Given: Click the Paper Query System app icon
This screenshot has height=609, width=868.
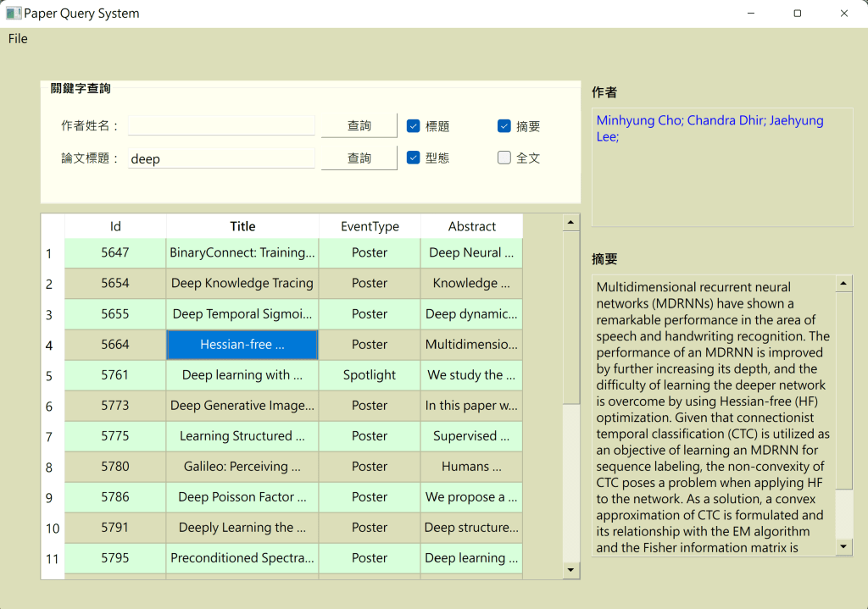Looking at the screenshot, I should coord(14,14).
